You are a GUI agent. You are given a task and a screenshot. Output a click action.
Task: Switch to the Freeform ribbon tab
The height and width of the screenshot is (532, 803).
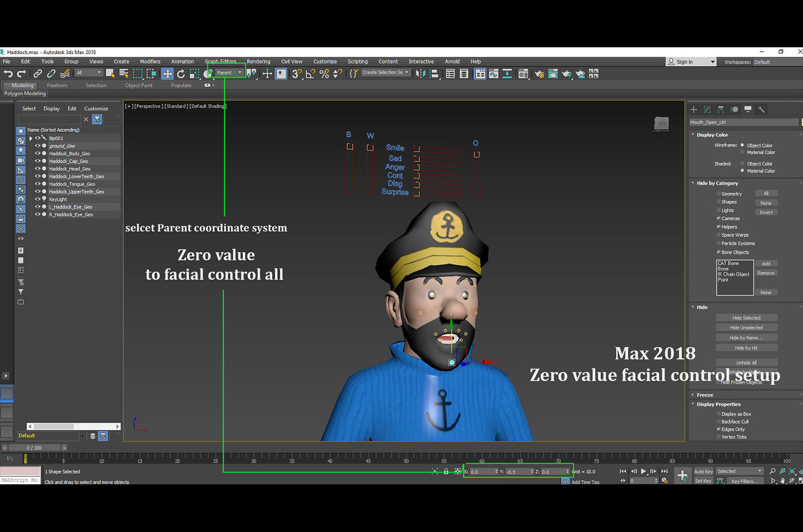click(57, 85)
